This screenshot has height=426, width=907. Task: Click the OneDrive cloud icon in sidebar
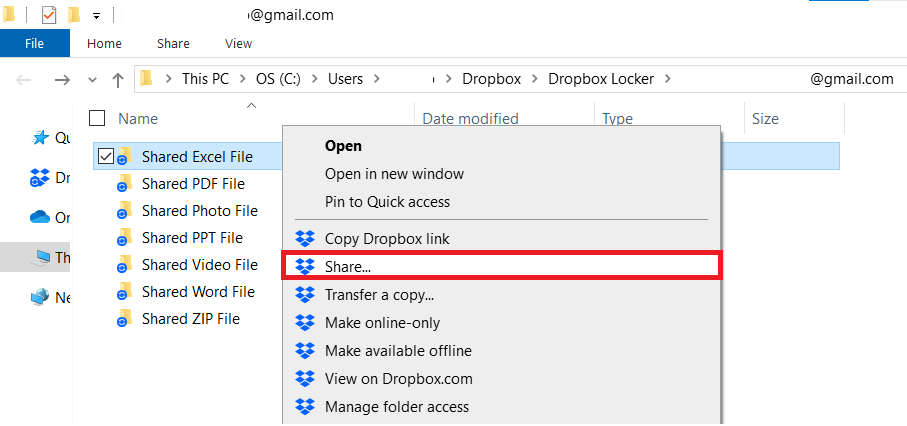(40, 218)
